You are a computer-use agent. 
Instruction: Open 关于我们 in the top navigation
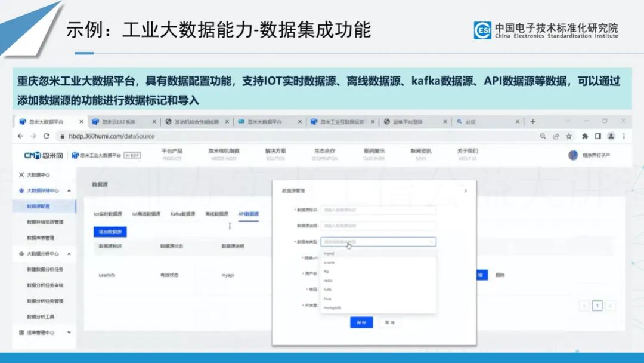coord(467,154)
